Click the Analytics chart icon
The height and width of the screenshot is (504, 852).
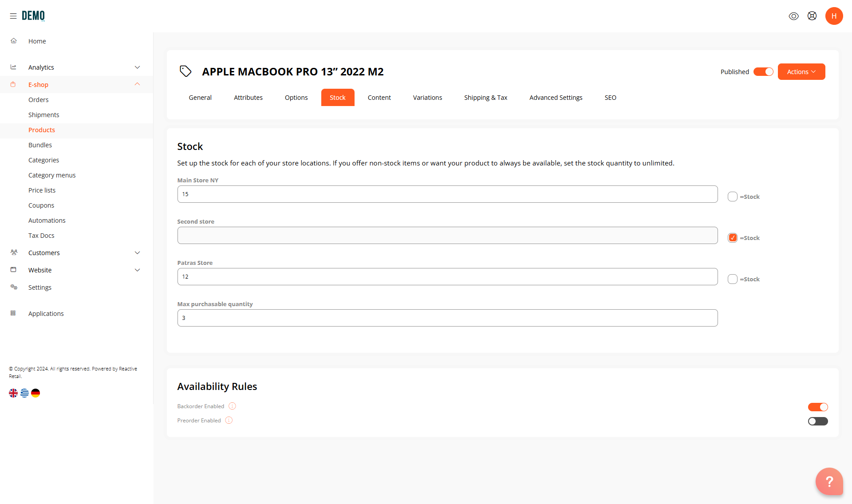14,67
